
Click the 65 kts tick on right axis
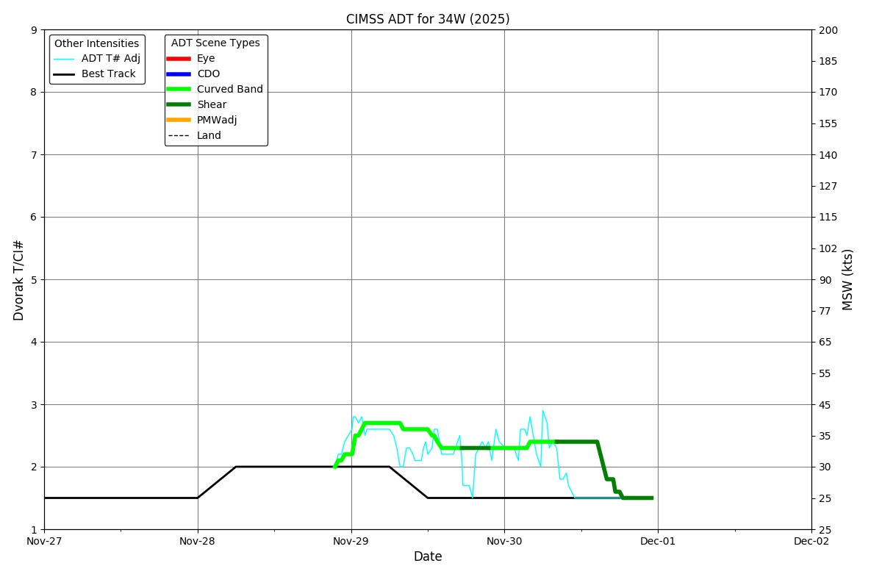(825, 342)
